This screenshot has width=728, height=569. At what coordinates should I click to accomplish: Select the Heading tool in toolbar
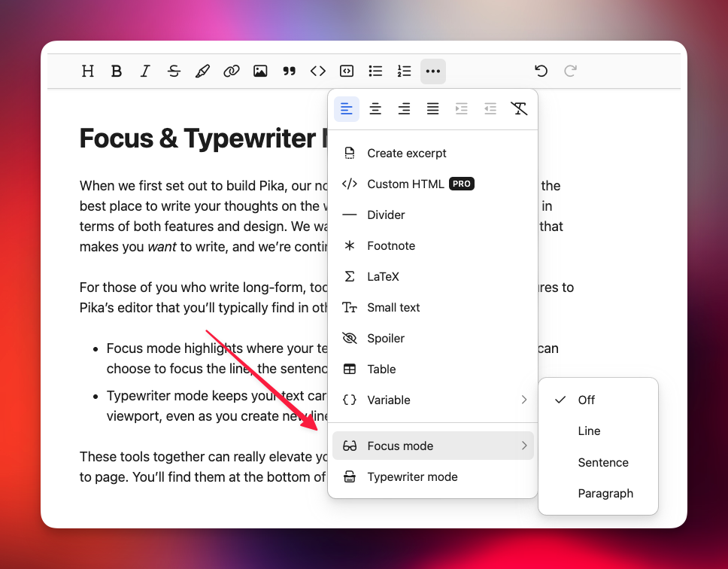pyautogui.click(x=87, y=71)
